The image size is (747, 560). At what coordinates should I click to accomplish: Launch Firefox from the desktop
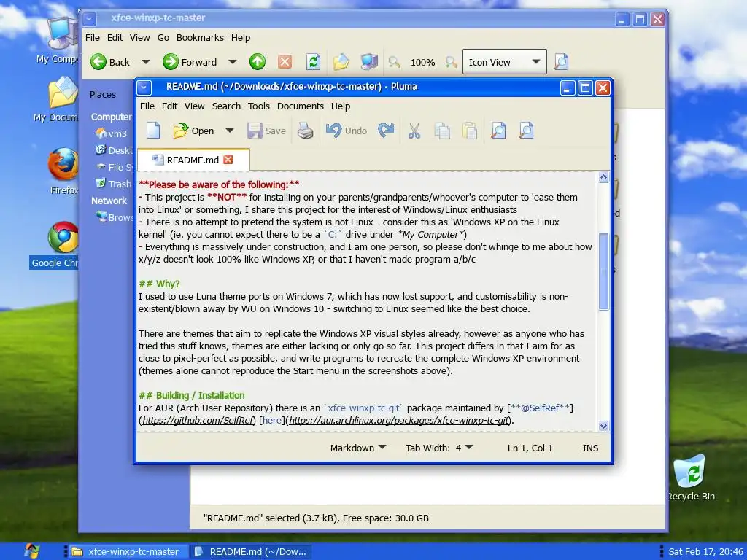63,171
